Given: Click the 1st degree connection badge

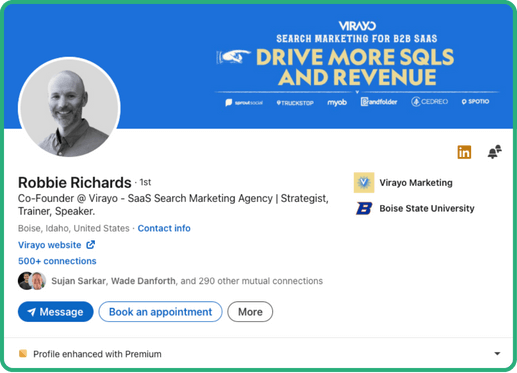Looking at the screenshot, I should point(145,182).
